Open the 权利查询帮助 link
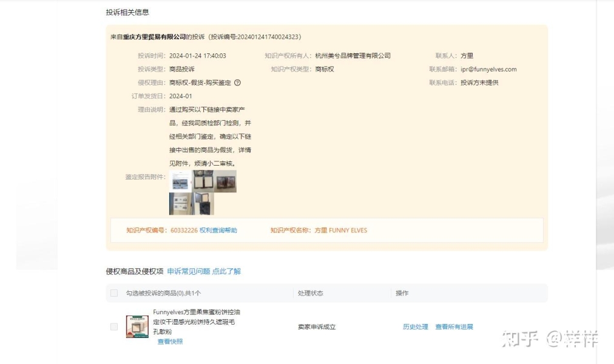The height and width of the screenshot is (364, 614). coord(218,231)
